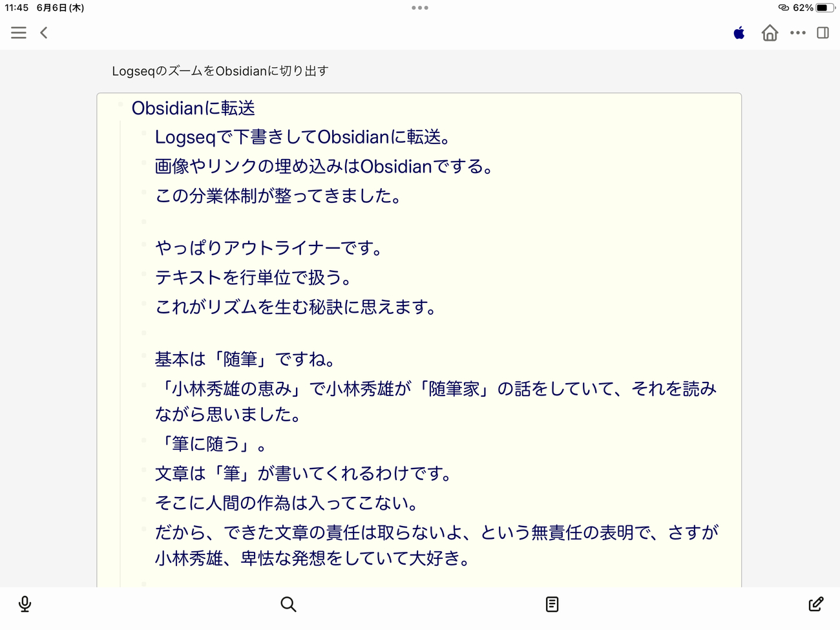This screenshot has height=630, width=840.
Task: Select block '画像やリンクの埋め込みはObsidianでする。'
Action: pos(324,166)
